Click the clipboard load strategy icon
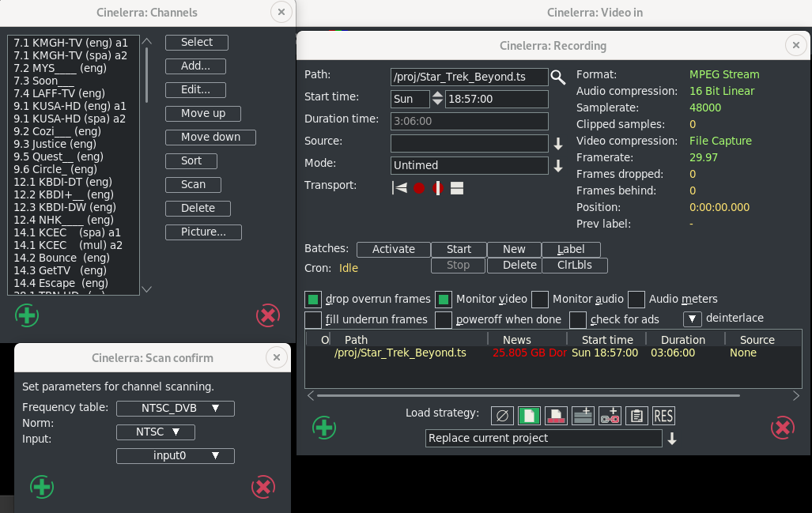 [x=636, y=416]
